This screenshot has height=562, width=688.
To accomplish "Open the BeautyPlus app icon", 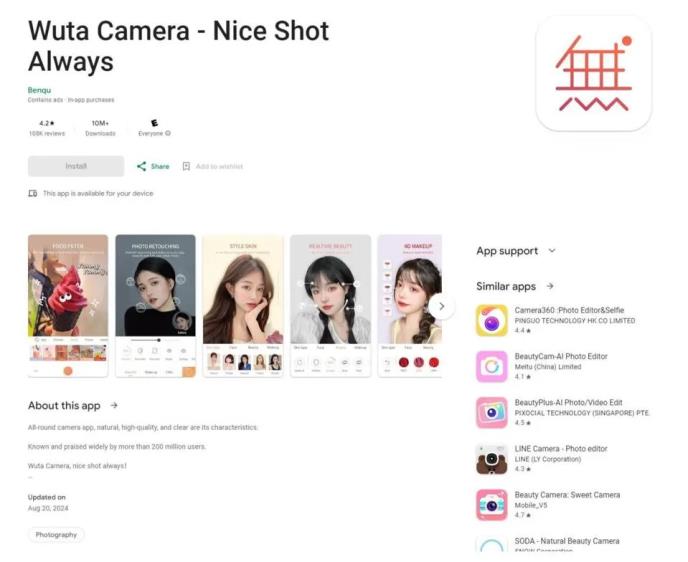I will (x=492, y=412).
